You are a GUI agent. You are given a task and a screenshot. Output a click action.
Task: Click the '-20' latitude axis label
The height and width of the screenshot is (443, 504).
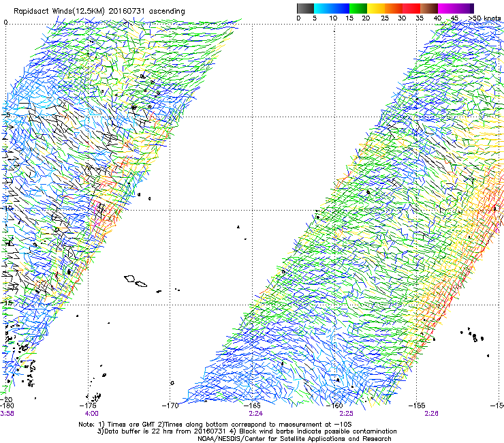click(7, 399)
